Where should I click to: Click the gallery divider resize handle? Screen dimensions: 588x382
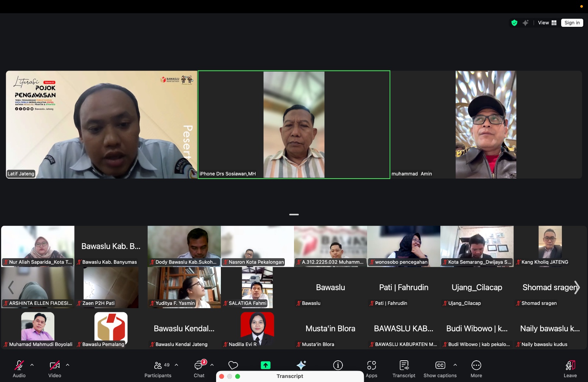click(x=294, y=215)
